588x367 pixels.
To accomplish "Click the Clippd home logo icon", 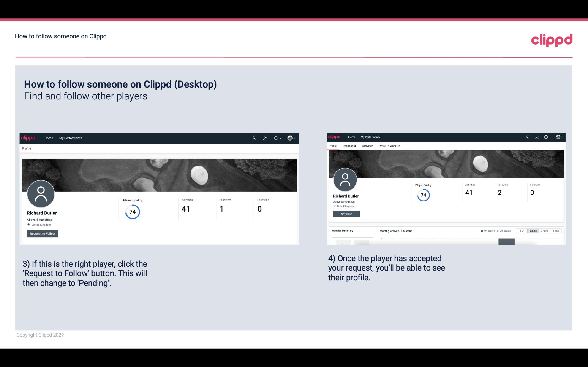I will pyautogui.click(x=28, y=138).
